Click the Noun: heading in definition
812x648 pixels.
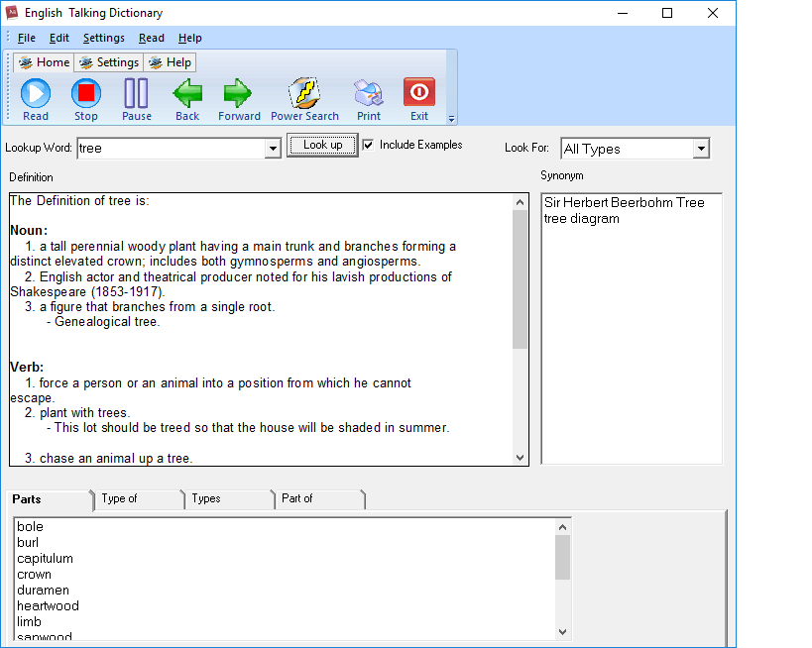point(29,231)
